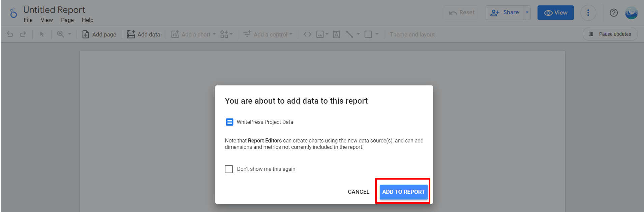644x212 pixels.
Task: Click the URL embed code icon
Action: pos(307,34)
